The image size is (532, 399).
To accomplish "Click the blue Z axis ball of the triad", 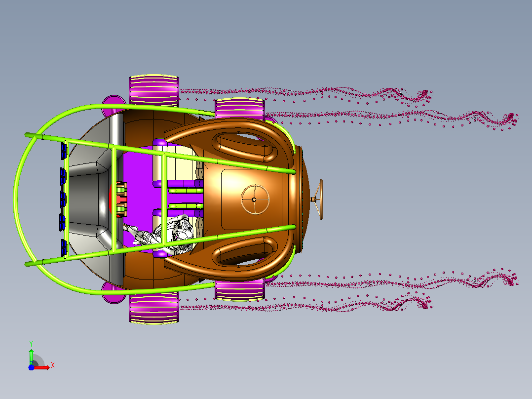I will [x=31, y=367].
